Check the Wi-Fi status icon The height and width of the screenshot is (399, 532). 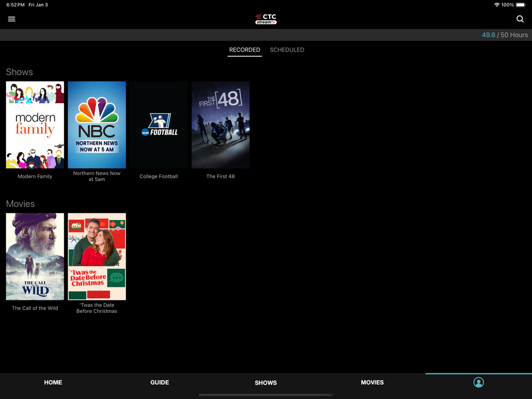point(497,5)
